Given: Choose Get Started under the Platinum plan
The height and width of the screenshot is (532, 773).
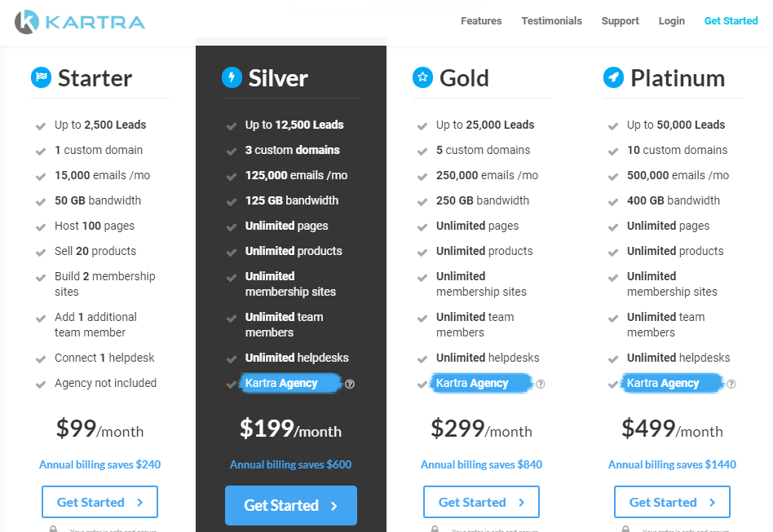Looking at the screenshot, I should [672, 502].
